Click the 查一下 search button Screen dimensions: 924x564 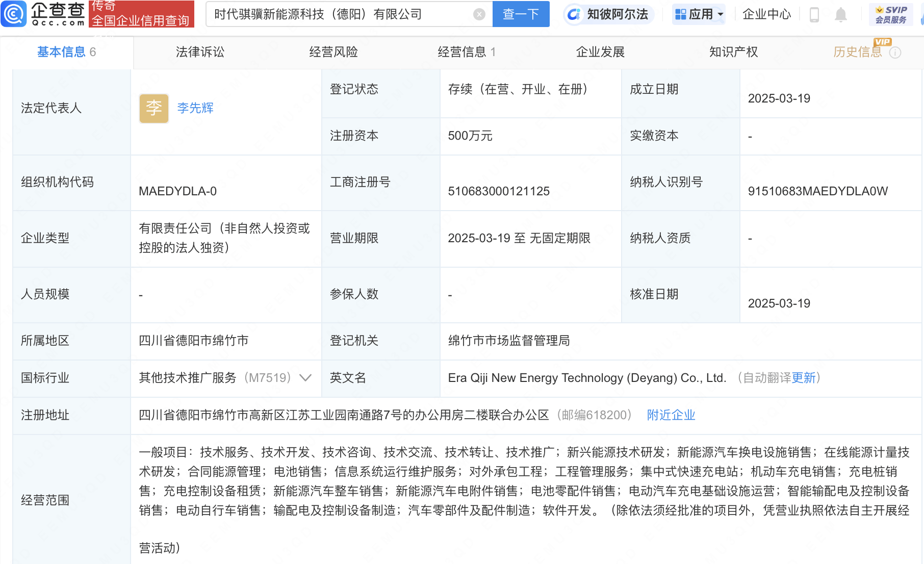click(x=521, y=14)
